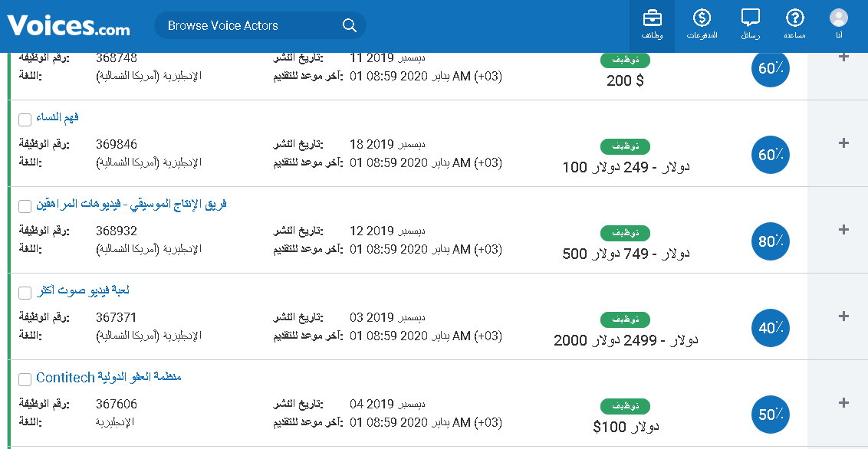Type in Browse Voice Actors search field
This screenshot has width=868, height=449.
[x=245, y=26]
